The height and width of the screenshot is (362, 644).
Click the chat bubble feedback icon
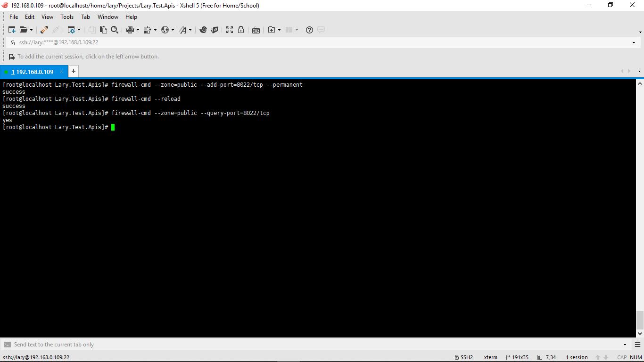coord(321,30)
